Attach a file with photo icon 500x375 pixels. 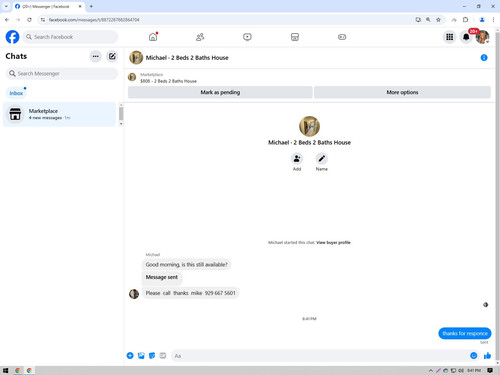(x=141, y=356)
